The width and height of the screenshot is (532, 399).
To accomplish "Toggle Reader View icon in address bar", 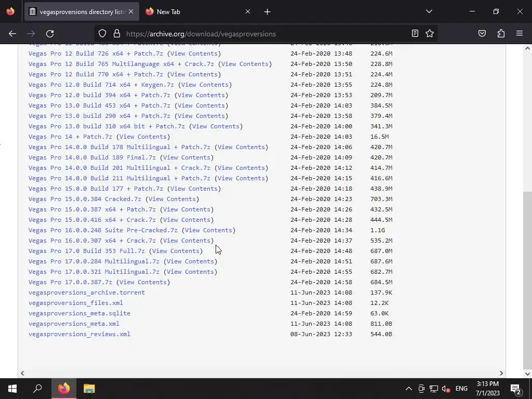I will coord(415,34).
